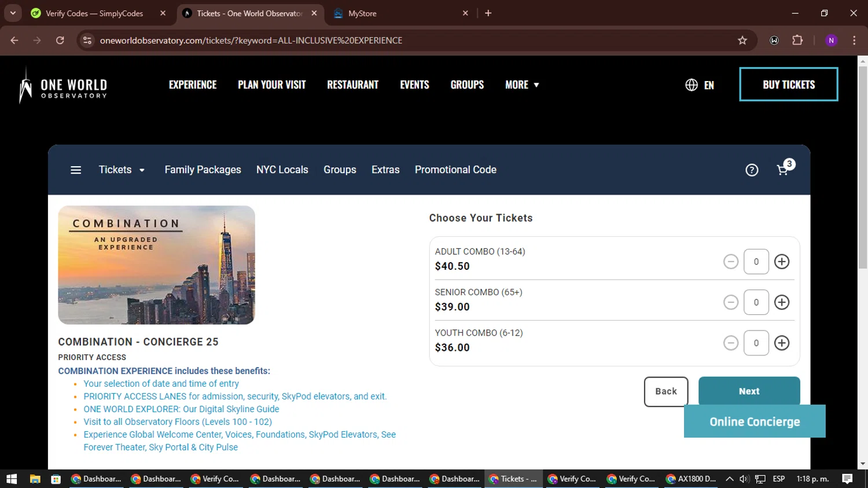Go to the RESTAURANT page

[x=353, y=85]
